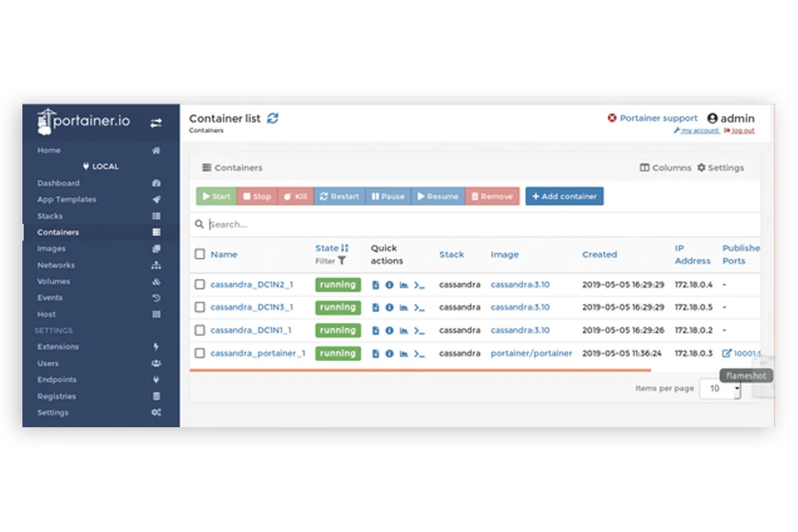Open console icon for cassandra_DCIN1_1

coord(419,331)
